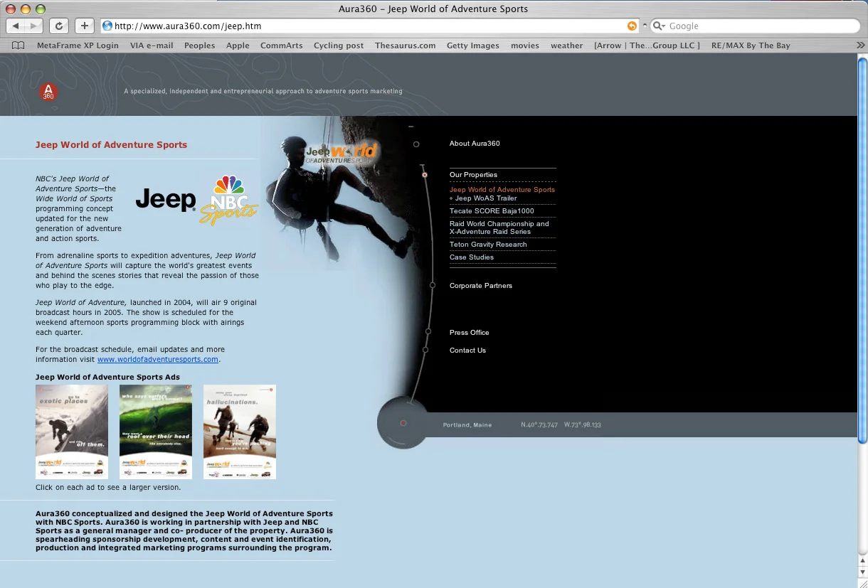Enlarge the 'hallucinations' ad thumbnail
Image resolution: width=868 pixels, height=588 pixels.
point(240,432)
